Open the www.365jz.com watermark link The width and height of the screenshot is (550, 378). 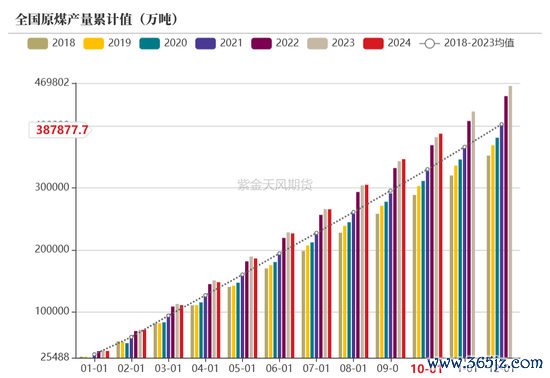click(x=485, y=363)
